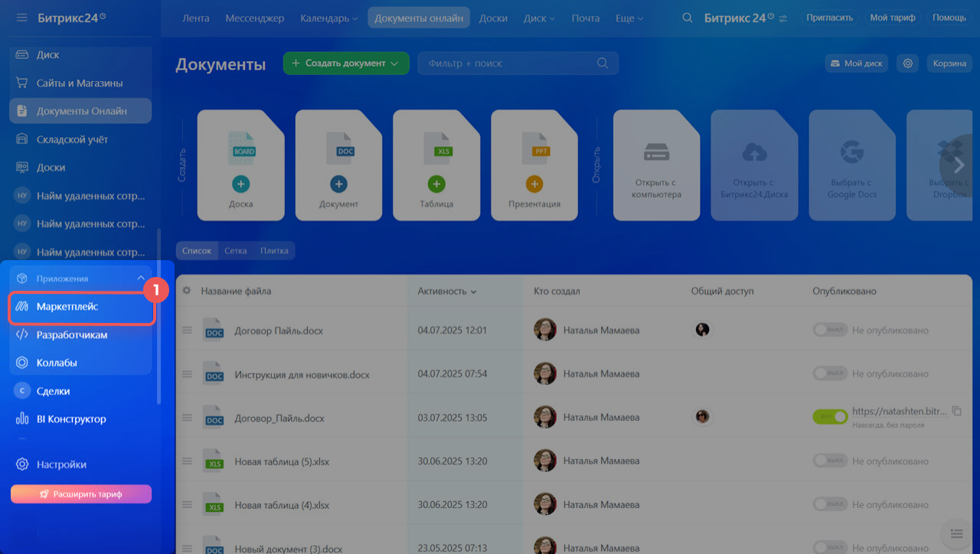Open Сайты и Магазины in sidebar
The image size is (980, 554).
coord(80,83)
